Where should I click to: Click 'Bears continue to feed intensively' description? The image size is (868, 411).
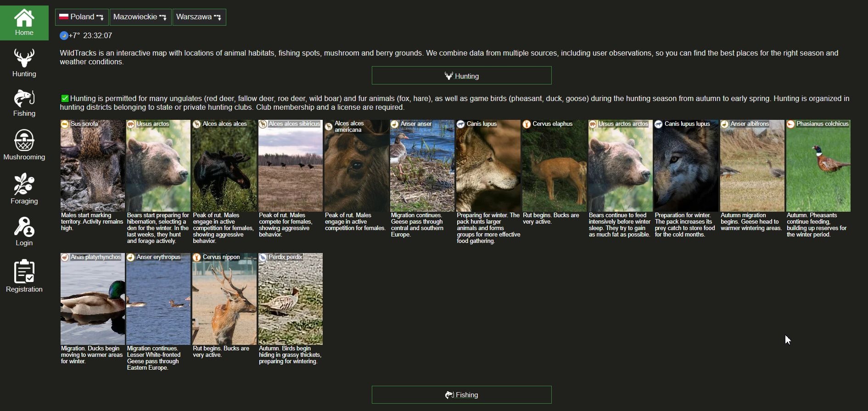620,225
